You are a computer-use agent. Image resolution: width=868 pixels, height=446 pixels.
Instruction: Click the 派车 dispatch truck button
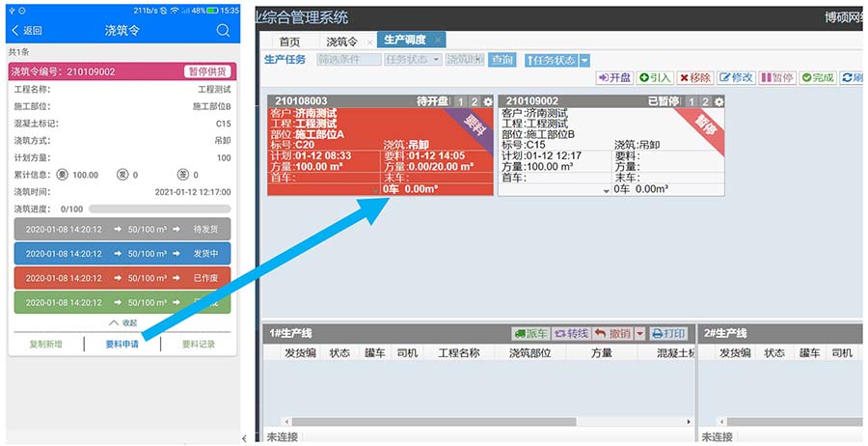coord(530,333)
